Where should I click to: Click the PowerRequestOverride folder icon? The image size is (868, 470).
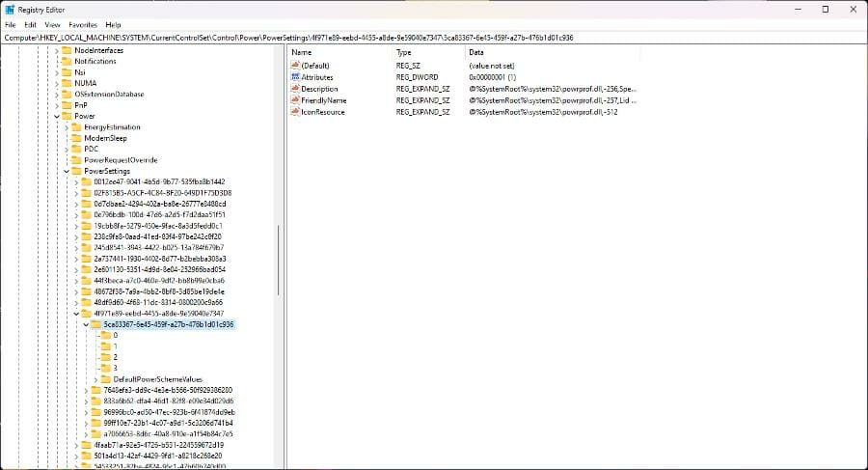76,160
